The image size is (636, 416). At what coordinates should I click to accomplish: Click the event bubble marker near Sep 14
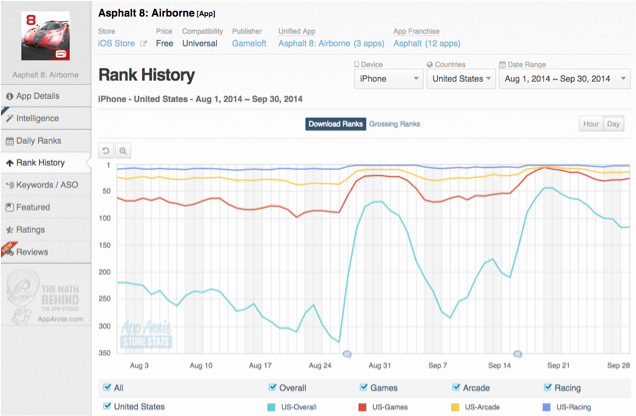[518, 354]
